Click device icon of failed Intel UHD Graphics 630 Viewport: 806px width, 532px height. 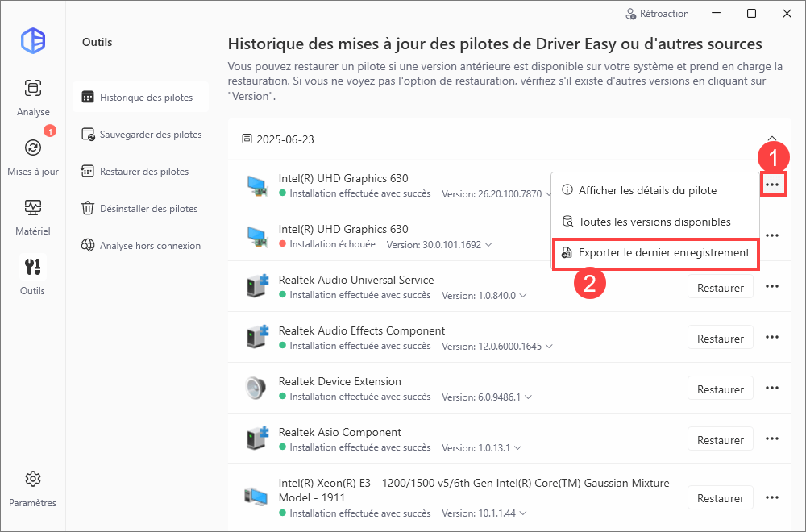pyautogui.click(x=256, y=236)
